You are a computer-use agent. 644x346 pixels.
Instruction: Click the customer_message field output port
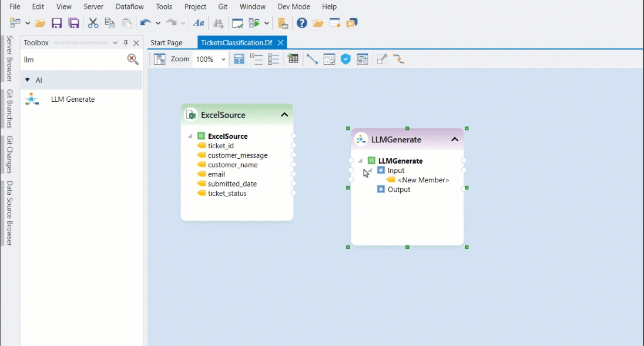click(x=293, y=155)
